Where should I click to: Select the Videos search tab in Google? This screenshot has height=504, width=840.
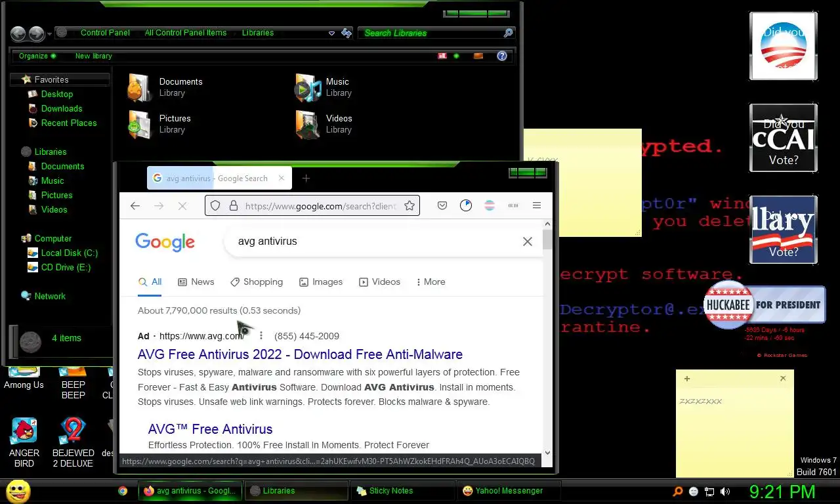click(379, 282)
